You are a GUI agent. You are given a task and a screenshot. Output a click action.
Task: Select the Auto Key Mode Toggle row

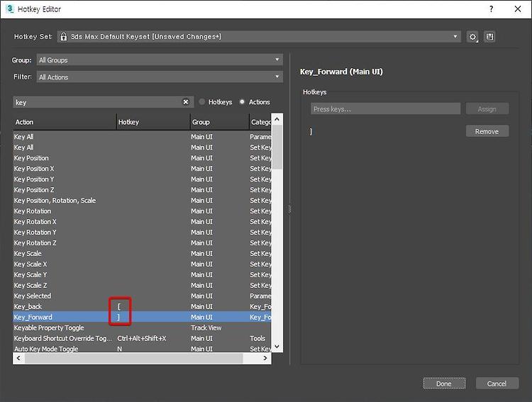point(142,348)
